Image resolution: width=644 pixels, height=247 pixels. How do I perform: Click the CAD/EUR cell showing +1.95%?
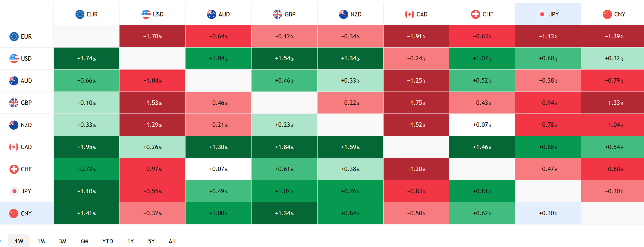click(x=86, y=147)
